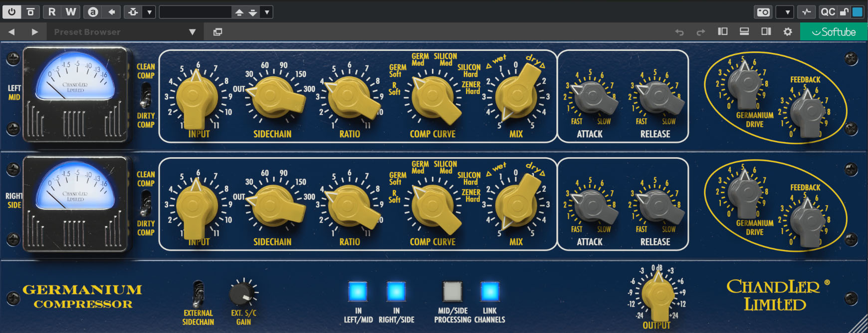Go to previous preset with left arrow
The image size is (868, 333).
11,32
